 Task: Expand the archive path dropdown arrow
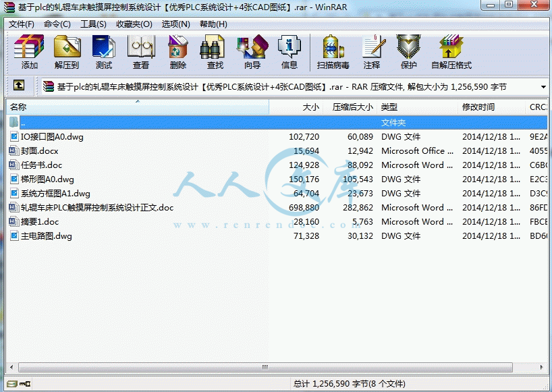pos(543,87)
